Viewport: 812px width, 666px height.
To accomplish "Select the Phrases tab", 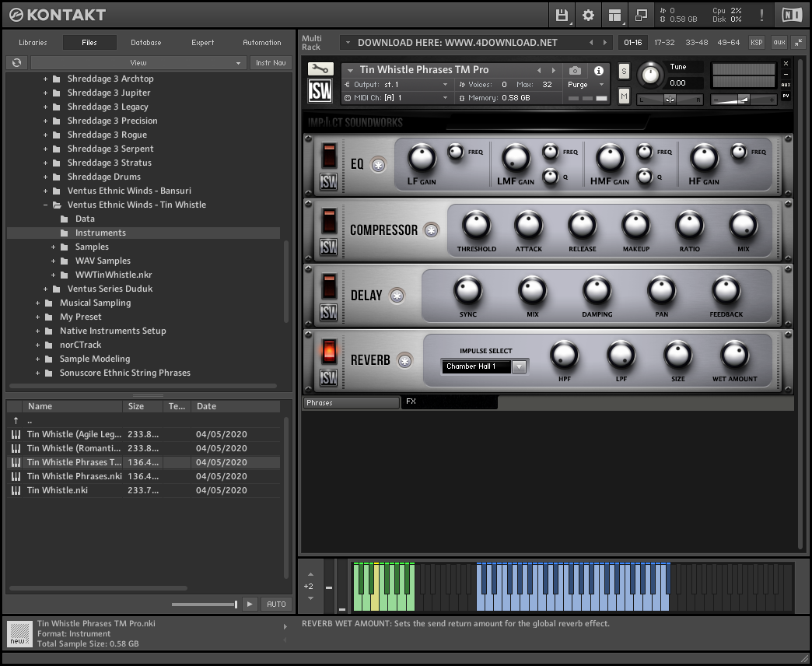I will 351,402.
